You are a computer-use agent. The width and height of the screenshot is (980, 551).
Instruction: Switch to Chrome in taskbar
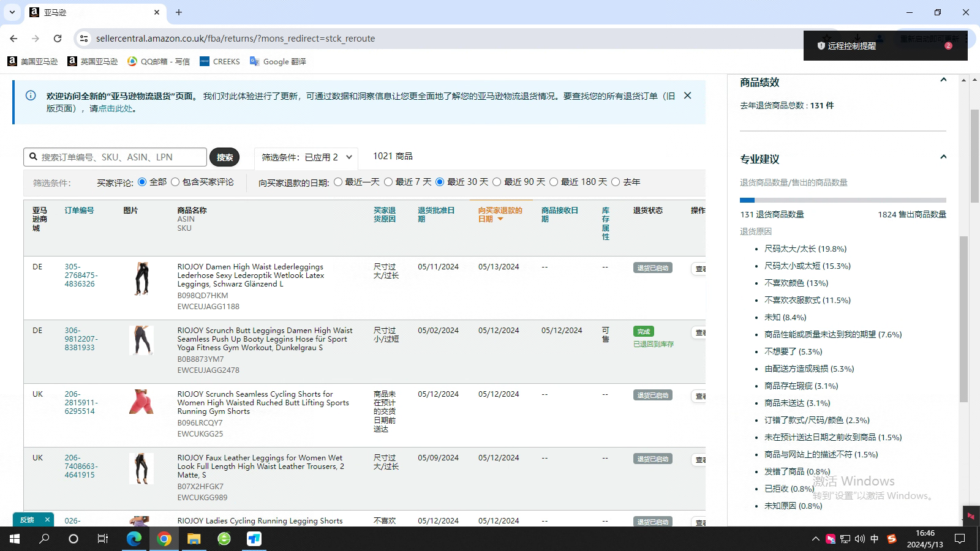click(164, 539)
